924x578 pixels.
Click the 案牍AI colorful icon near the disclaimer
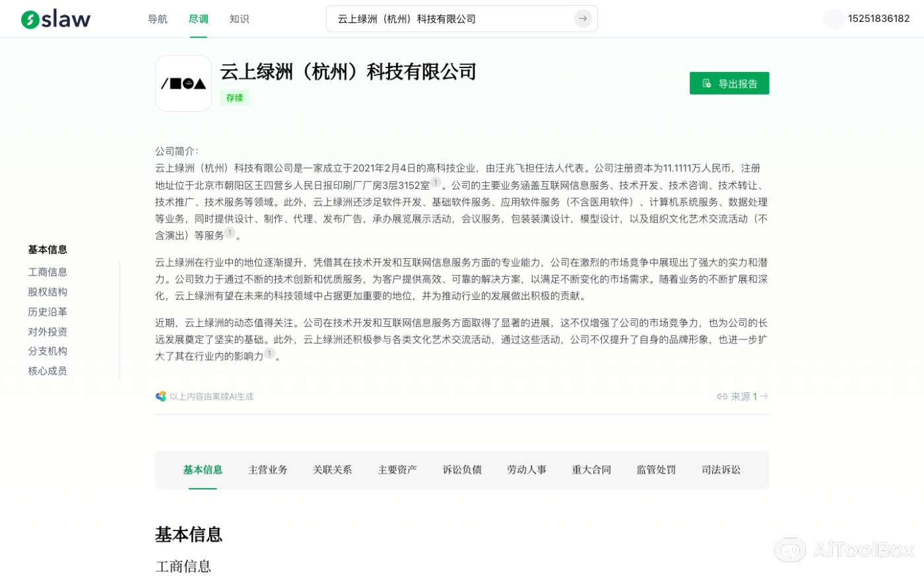click(159, 396)
